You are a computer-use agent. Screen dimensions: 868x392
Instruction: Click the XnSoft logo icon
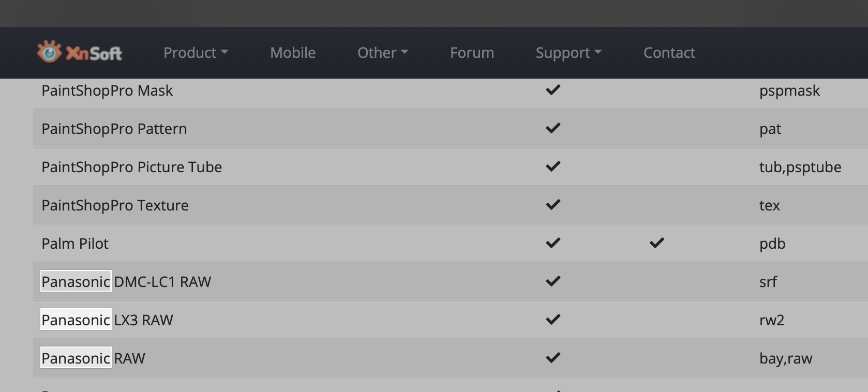pyautogui.click(x=50, y=52)
